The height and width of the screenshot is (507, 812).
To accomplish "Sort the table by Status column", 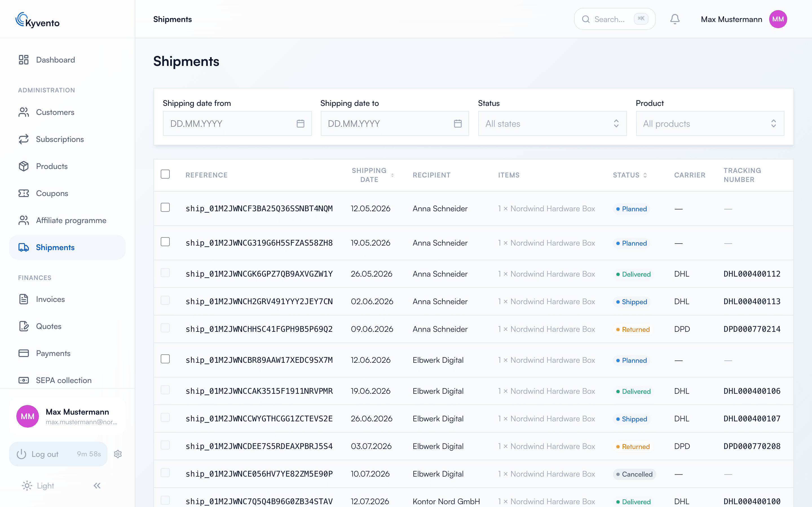I will (x=630, y=175).
